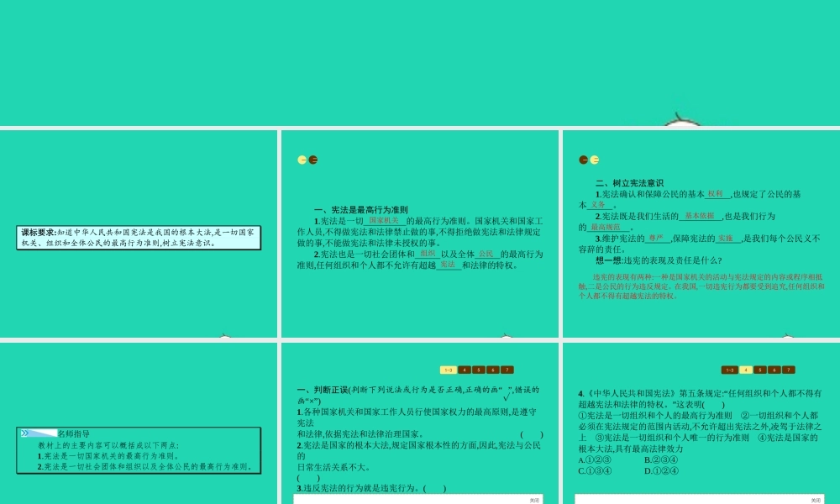The width and height of the screenshot is (840, 504).
Task: Click the white answer box on the 判断正误 slide
Action: (x=418, y=499)
